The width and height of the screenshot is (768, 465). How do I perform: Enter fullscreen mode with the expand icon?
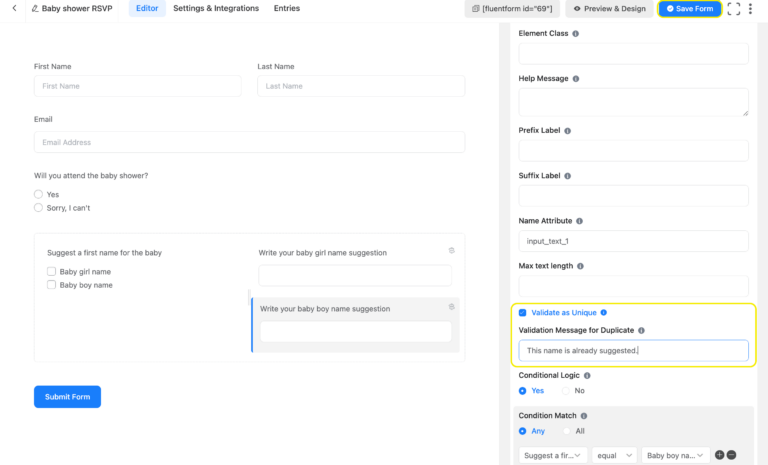pyautogui.click(x=733, y=9)
